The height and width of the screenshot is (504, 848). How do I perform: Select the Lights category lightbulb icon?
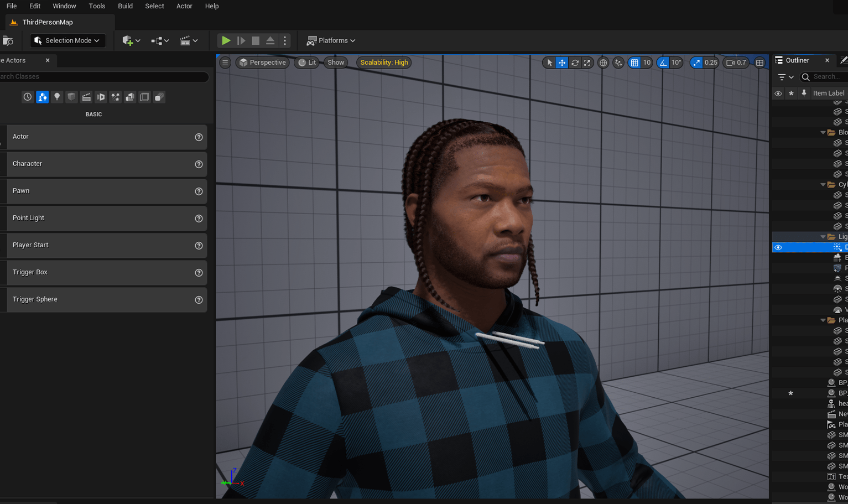tap(57, 97)
